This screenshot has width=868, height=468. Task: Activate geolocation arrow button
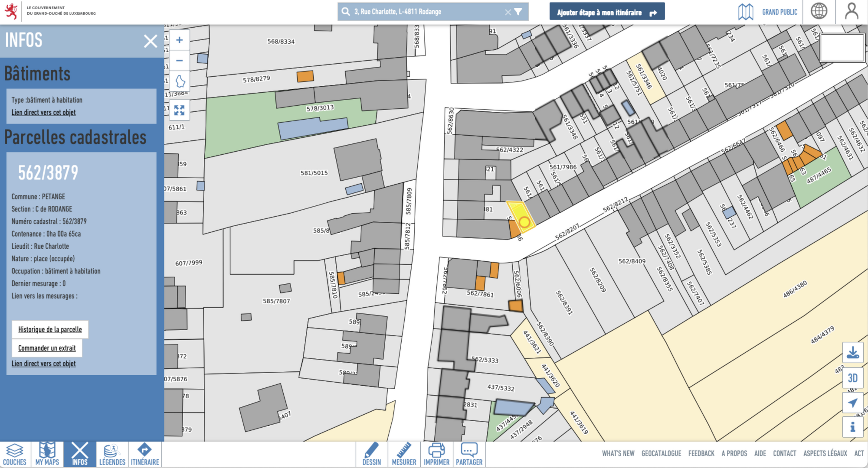tap(852, 403)
